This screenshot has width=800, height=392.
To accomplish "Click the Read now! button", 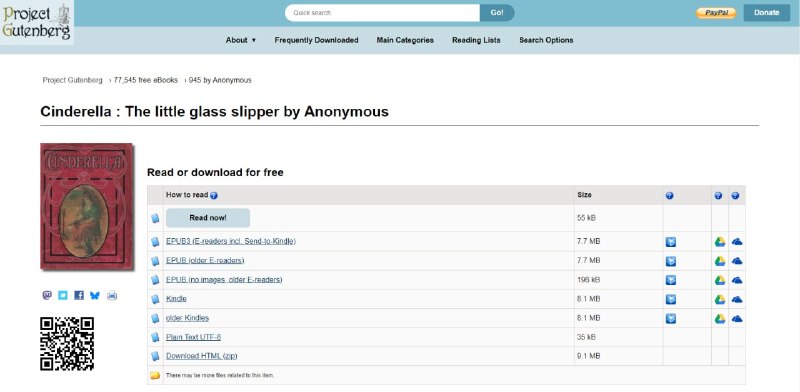I will point(208,218).
